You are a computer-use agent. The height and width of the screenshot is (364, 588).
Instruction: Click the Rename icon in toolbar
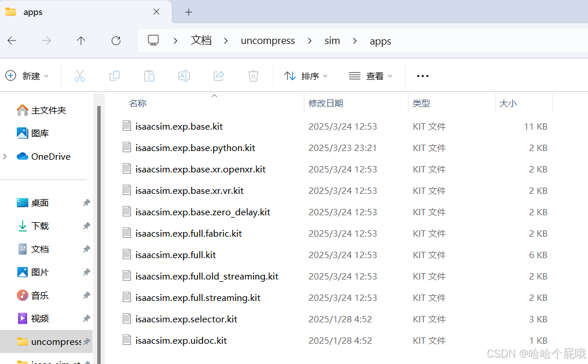[184, 76]
